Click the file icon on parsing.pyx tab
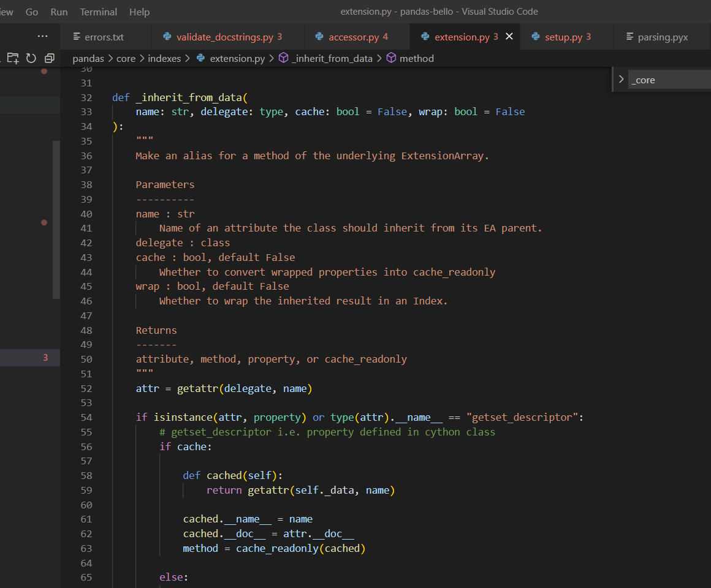The height and width of the screenshot is (588, 711). pyautogui.click(x=630, y=36)
